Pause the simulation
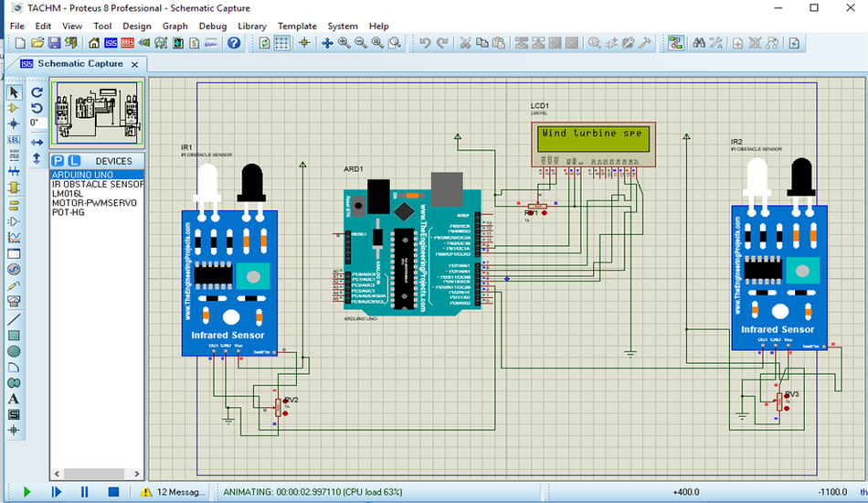This screenshot has width=868, height=503. coord(84,491)
